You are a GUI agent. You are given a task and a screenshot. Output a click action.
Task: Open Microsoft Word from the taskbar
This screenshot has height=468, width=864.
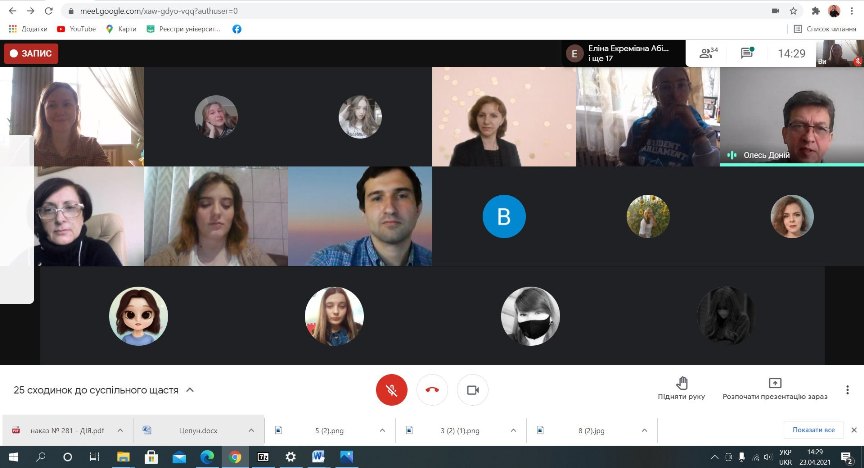pyautogui.click(x=318, y=457)
